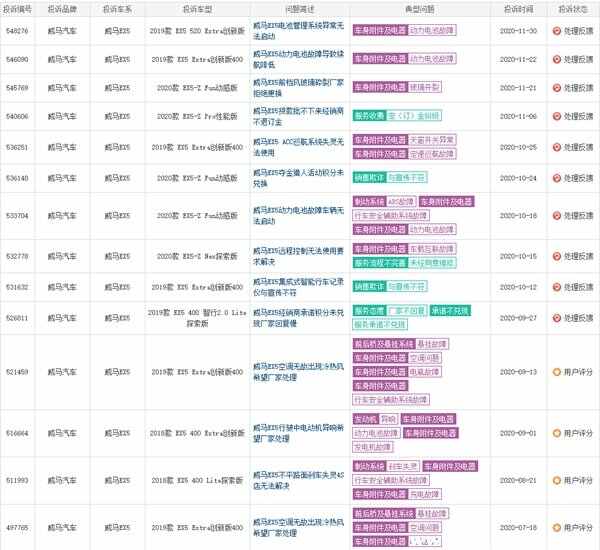The height and width of the screenshot is (550, 600).
Task: Select '车载互联故障' tag in row 532778
Action: [432, 249]
